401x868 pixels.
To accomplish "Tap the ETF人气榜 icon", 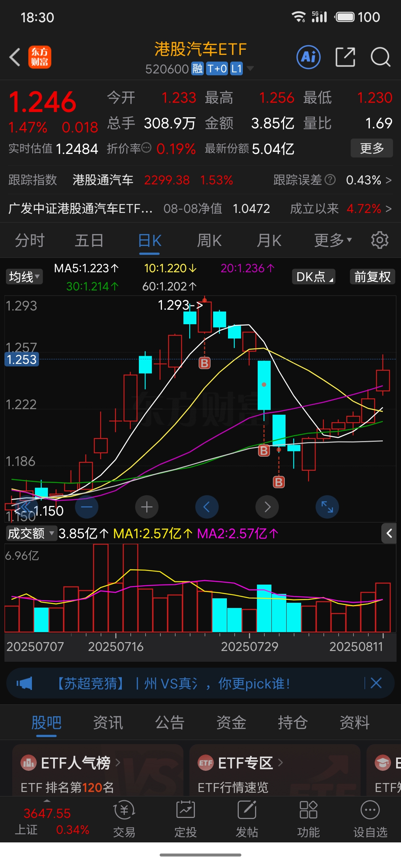I will 28,763.
